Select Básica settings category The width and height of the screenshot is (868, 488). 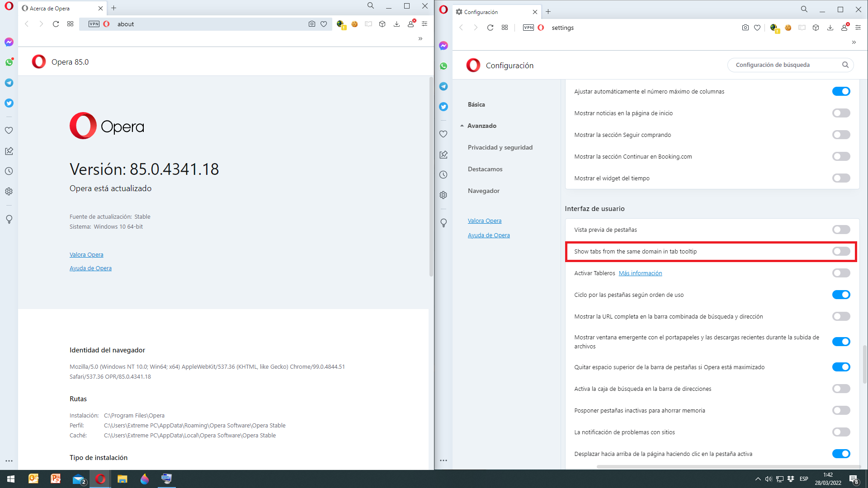click(x=476, y=104)
